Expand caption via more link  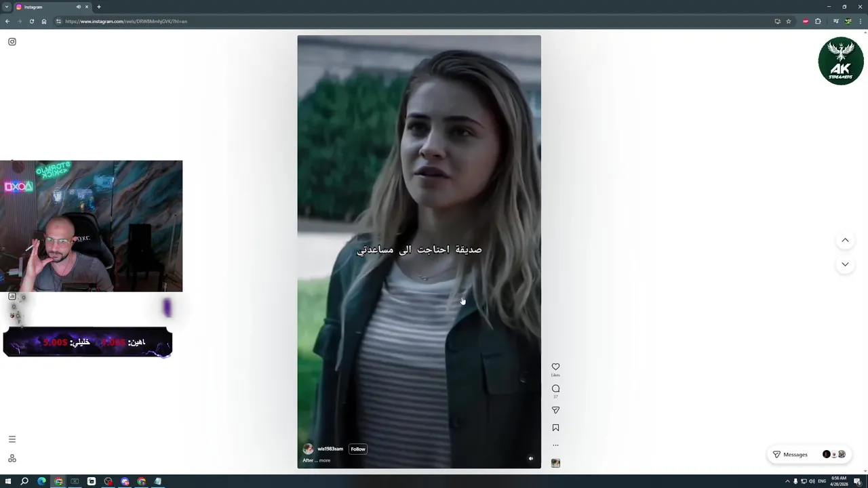pyautogui.click(x=324, y=460)
